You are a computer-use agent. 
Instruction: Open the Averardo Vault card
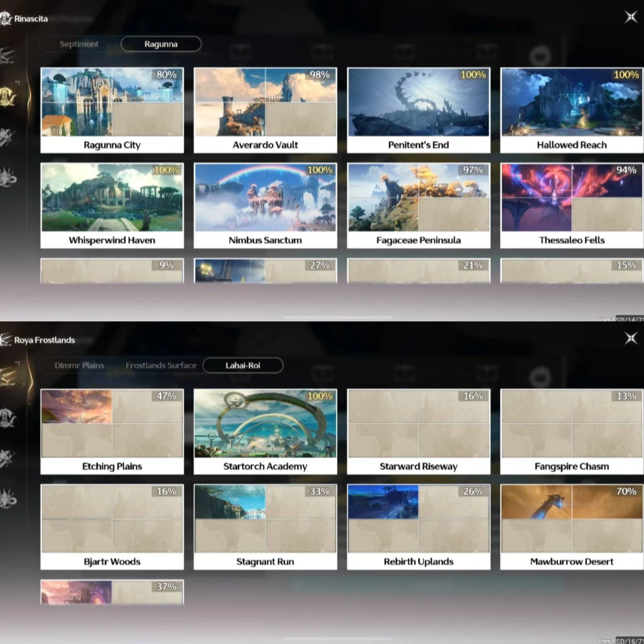coord(265,110)
